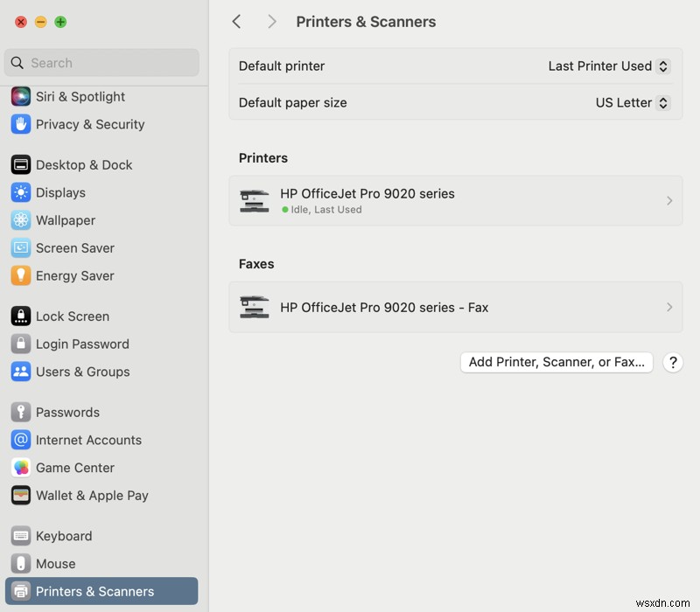The width and height of the screenshot is (700, 612).
Task: Click the Printers & Scanners sidebar icon
Action: [20, 591]
